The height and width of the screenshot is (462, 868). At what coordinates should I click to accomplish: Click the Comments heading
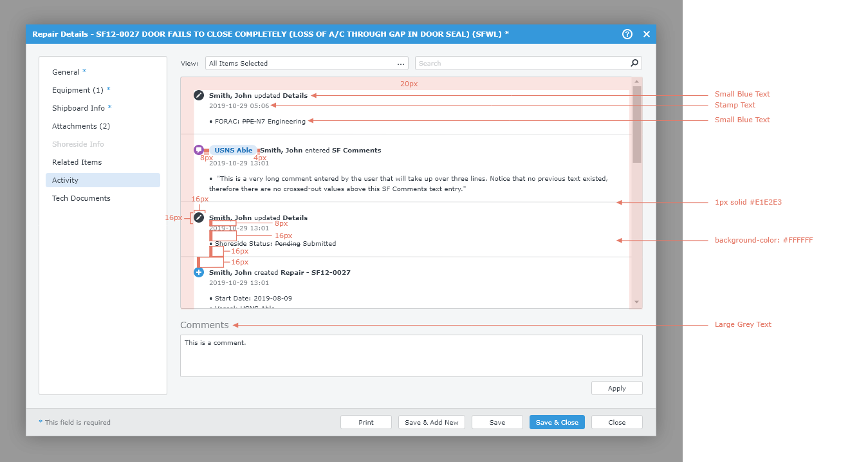[205, 325]
